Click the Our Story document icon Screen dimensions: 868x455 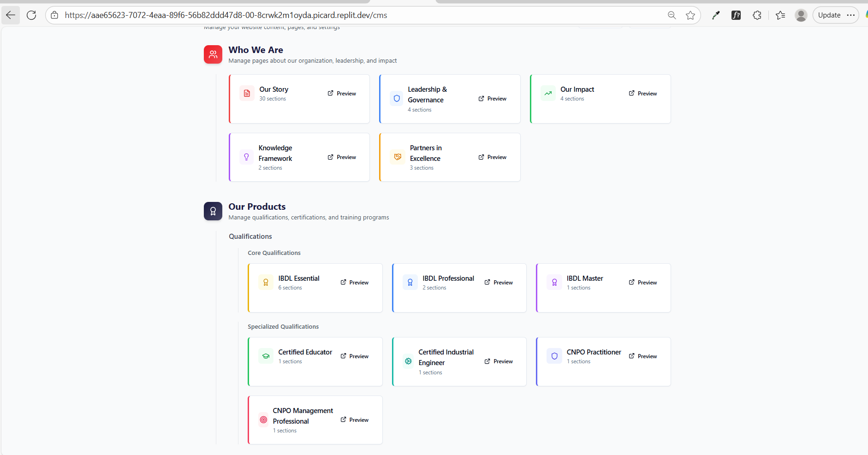tap(247, 94)
